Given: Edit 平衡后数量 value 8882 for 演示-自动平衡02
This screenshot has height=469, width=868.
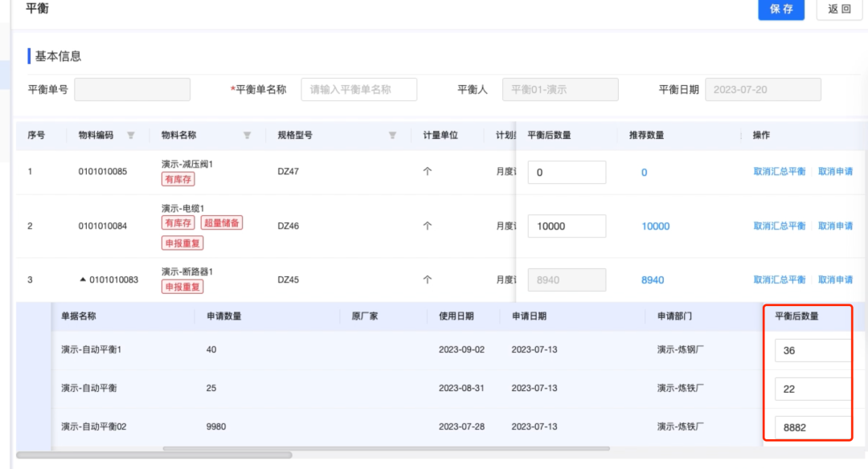Looking at the screenshot, I should [x=813, y=427].
